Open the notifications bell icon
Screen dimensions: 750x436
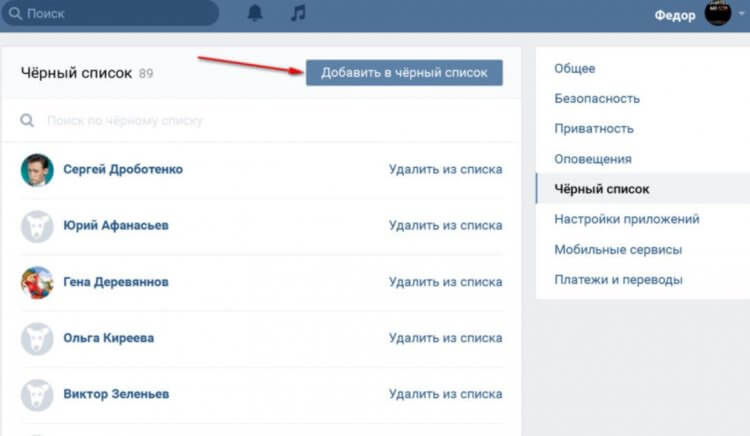tap(255, 13)
